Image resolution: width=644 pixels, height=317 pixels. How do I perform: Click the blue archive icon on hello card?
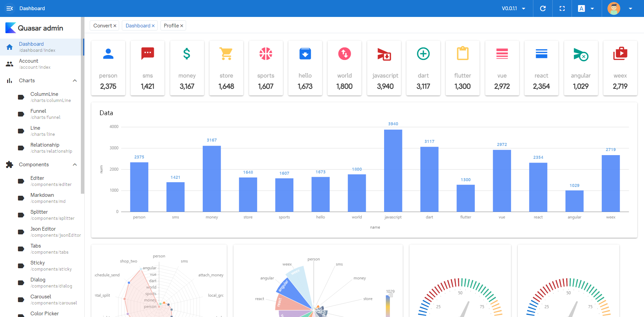305,54
